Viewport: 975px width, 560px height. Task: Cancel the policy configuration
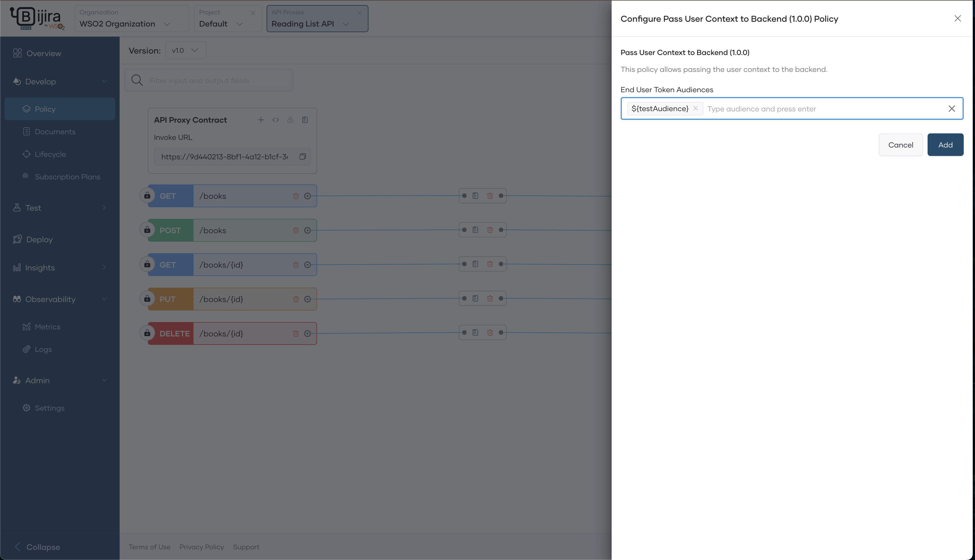point(900,145)
